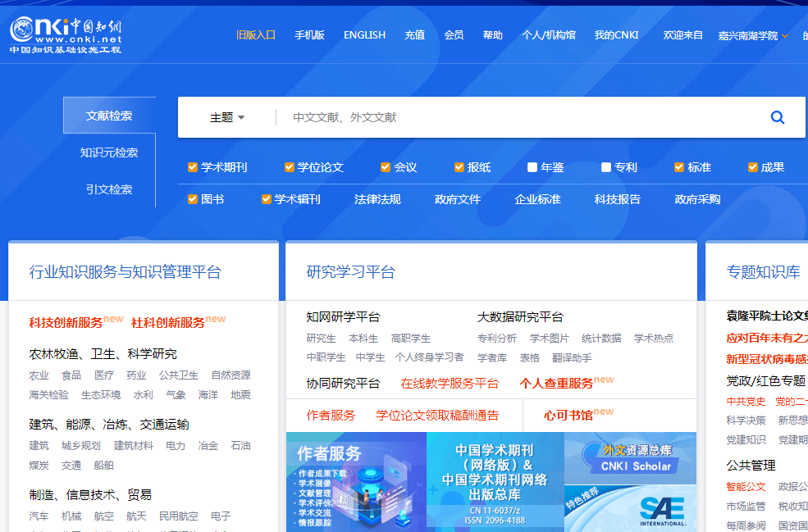The height and width of the screenshot is (532, 808).
Task: Expand the 主题 search field dropdown
Action: click(227, 117)
